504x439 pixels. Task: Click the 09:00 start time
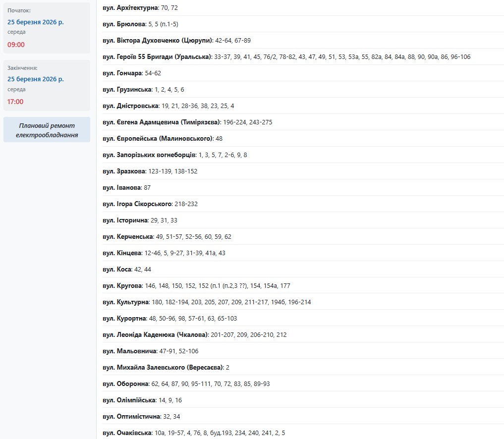pos(16,45)
